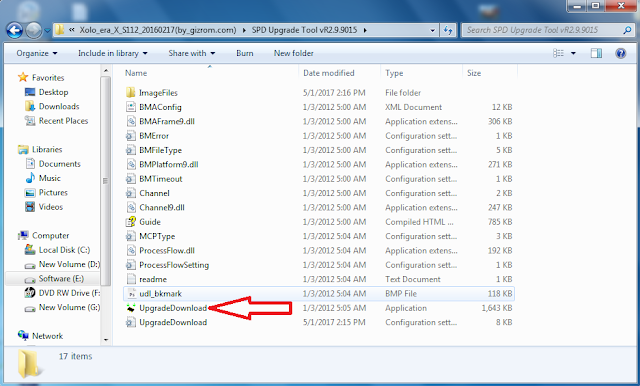The image size is (640, 386).
Task: Click the Burn toolbar button
Action: pos(244,53)
